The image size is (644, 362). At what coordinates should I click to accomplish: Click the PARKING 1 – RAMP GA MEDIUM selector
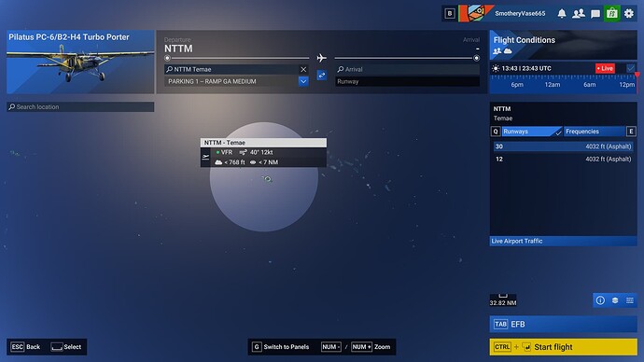coord(236,81)
